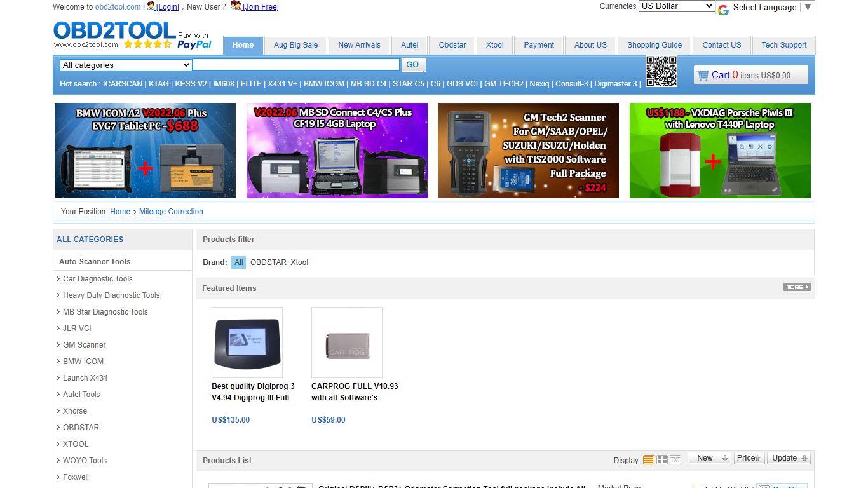
Task: Open the Contact US tab
Action: (x=721, y=45)
